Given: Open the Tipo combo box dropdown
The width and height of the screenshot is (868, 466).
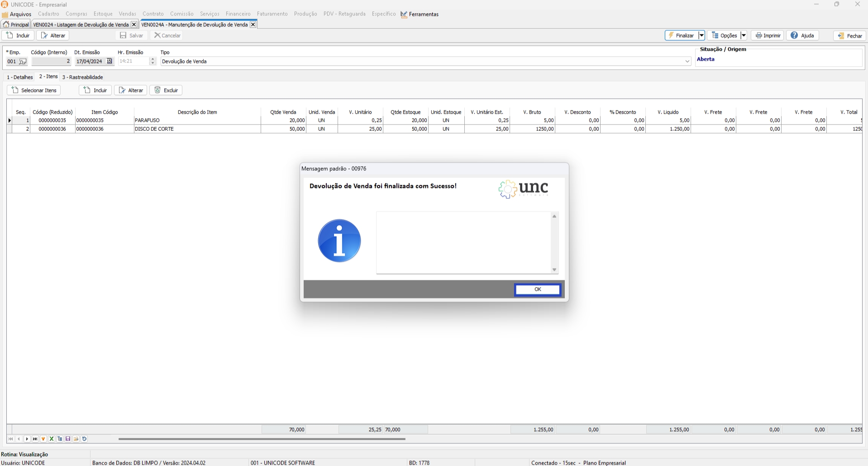Looking at the screenshot, I should [x=687, y=61].
